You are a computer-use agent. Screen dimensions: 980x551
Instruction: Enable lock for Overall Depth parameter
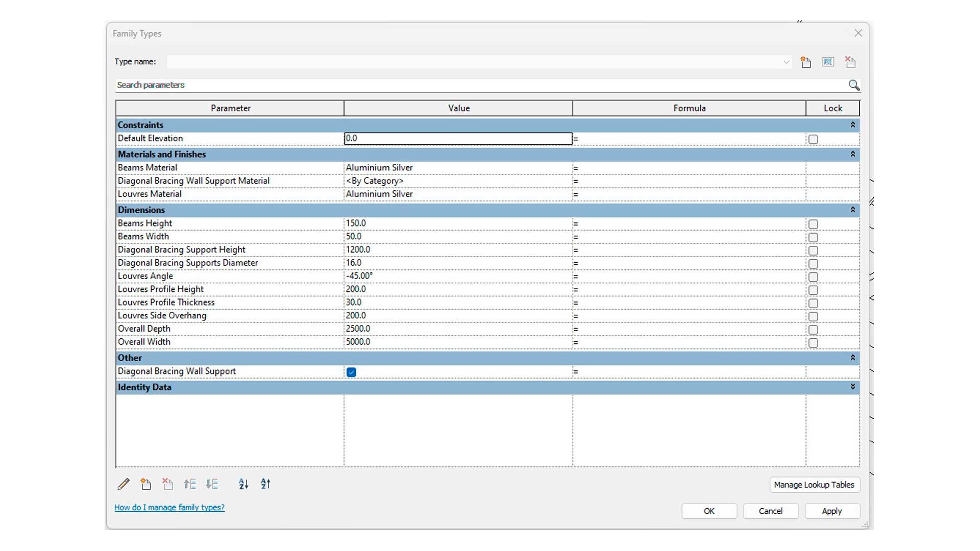(x=813, y=329)
